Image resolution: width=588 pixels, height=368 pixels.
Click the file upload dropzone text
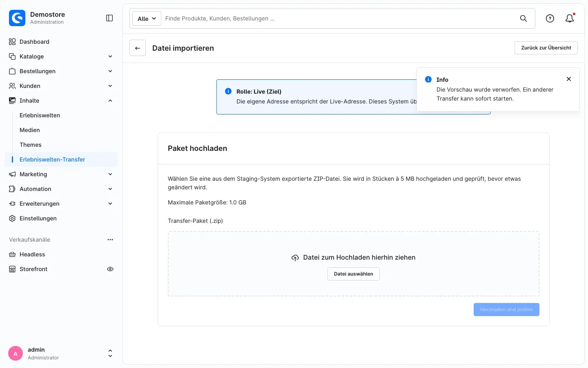(x=359, y=258)
